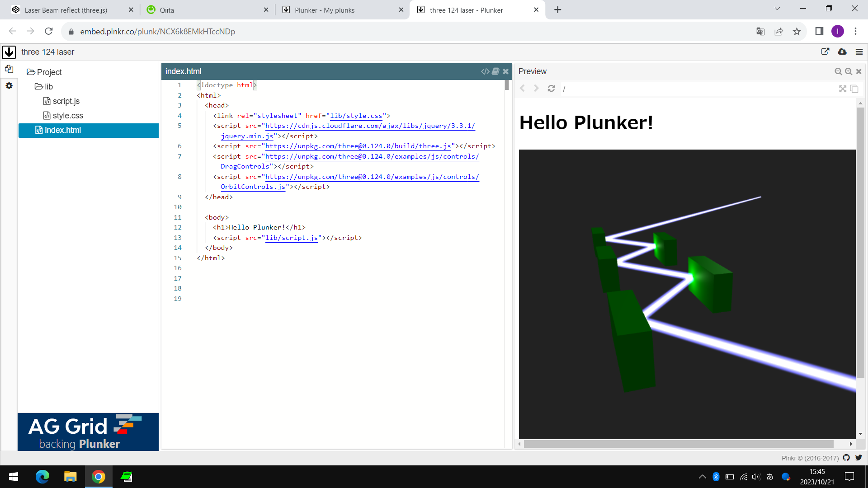Open File Explorer from the Windows taskbar
Image resolution: width=868 pixels, height=488 pixels.
point(70,477)
